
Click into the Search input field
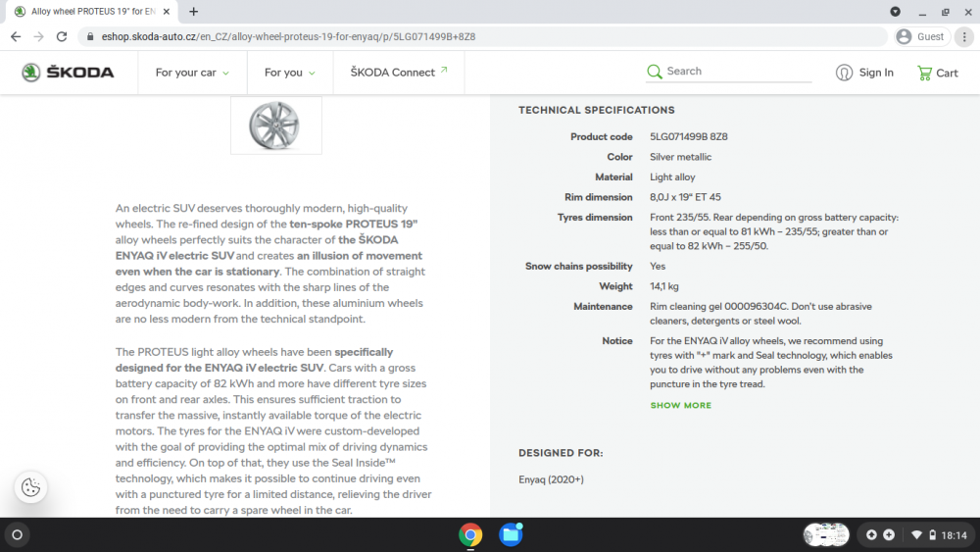coord(738,72)
